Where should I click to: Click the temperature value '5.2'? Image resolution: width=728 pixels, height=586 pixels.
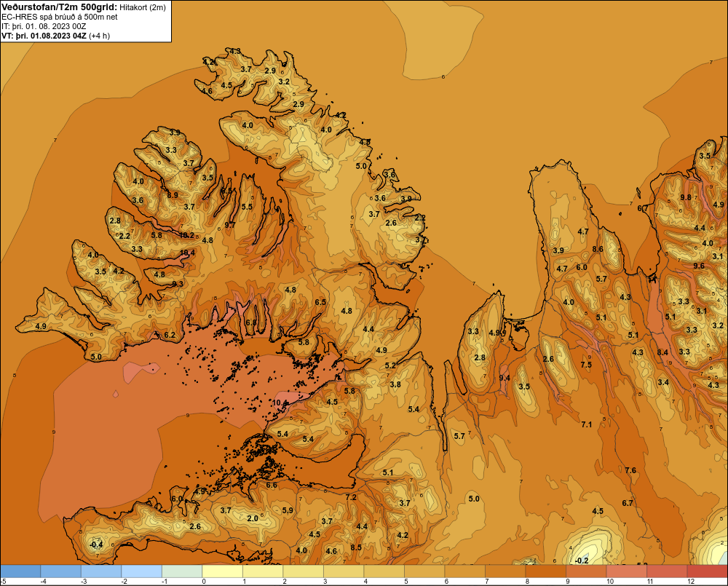click(x=390, y=365)
